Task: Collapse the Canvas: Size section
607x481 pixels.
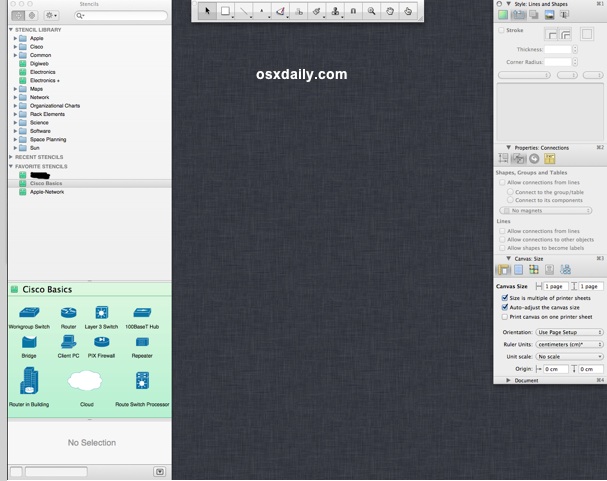Action: coord(508,258)
